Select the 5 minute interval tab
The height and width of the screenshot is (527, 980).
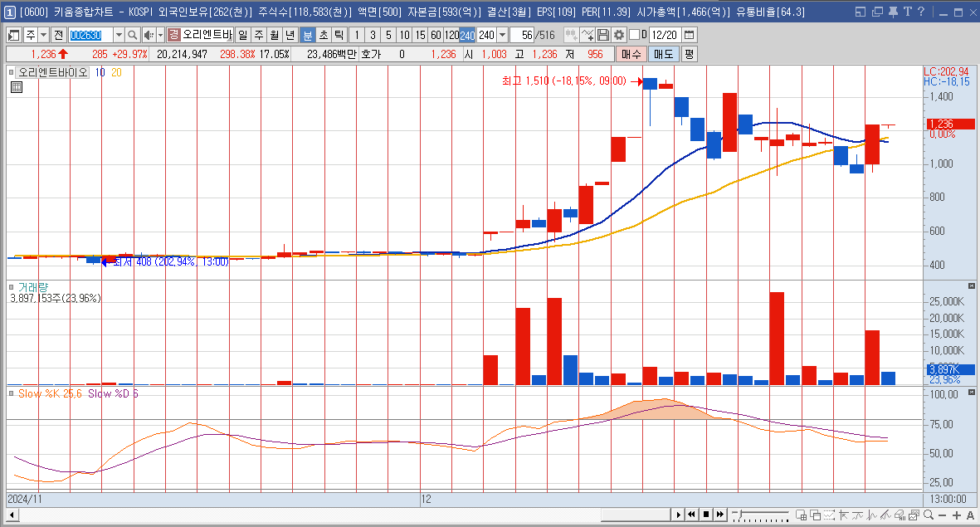coord(388,35)
